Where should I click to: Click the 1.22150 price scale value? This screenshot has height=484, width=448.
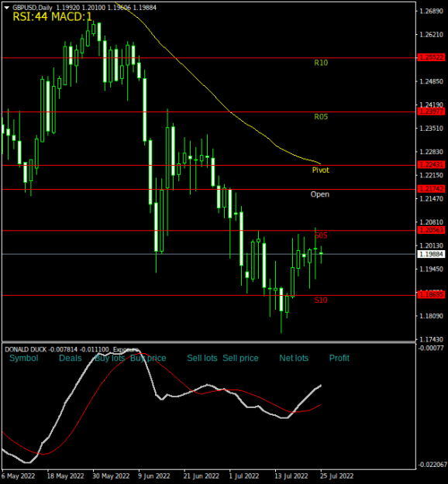[431, 175]
